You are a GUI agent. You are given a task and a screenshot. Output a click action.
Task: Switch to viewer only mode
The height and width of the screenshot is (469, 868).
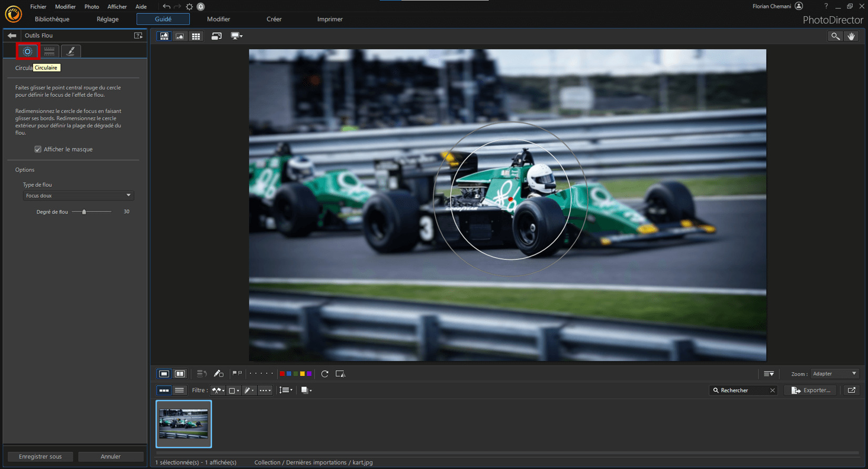click(x=180, y=36)
